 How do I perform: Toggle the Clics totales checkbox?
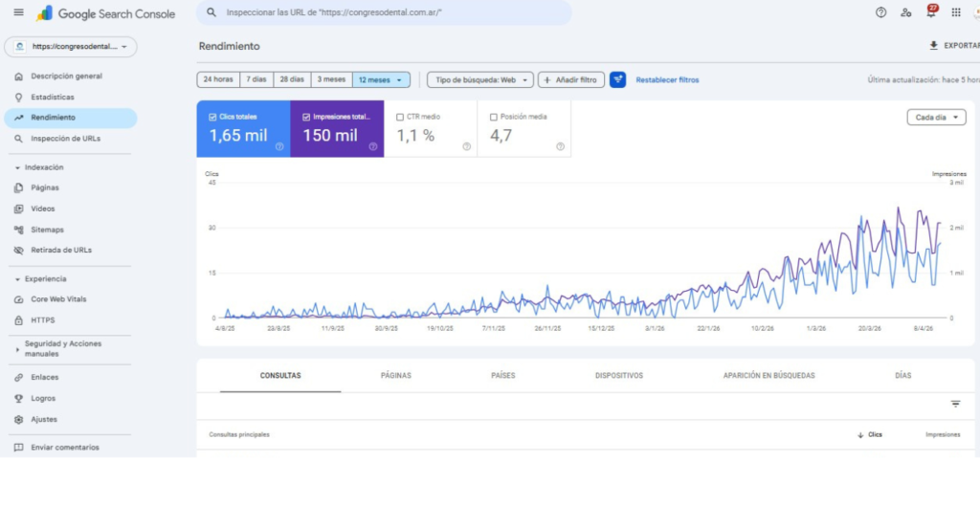(x=212, y=117)
